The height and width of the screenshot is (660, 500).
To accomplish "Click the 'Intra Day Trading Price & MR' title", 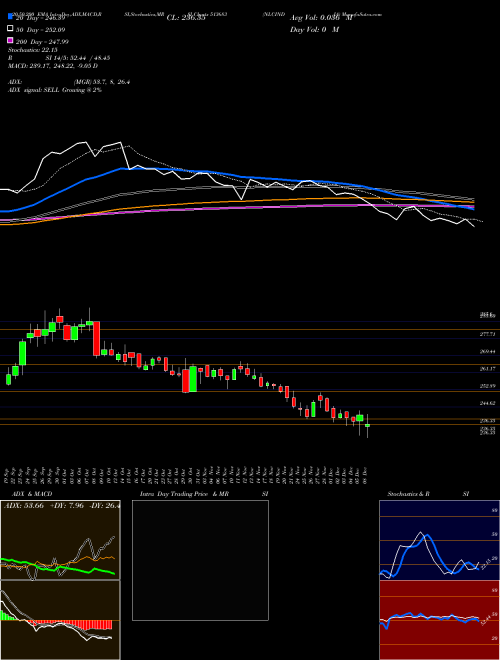I will [184, 494].
